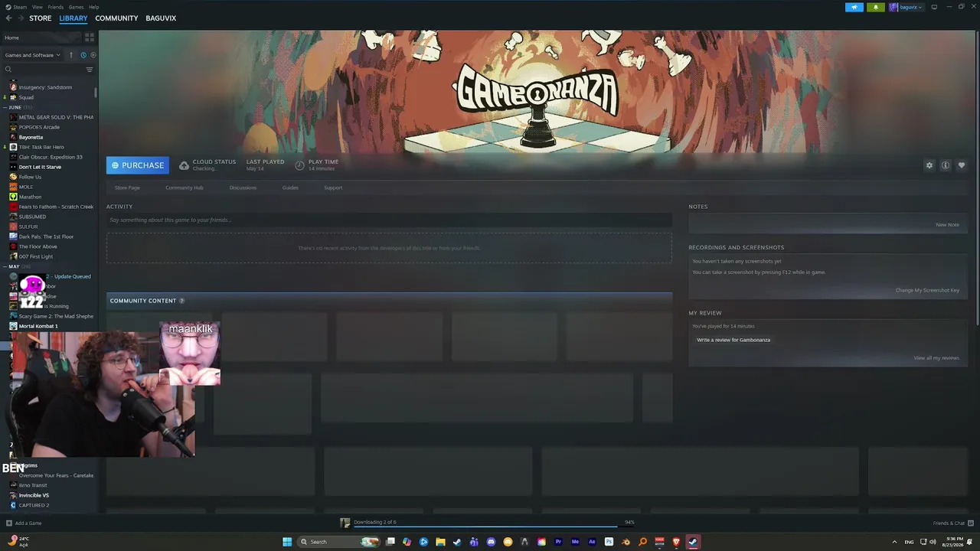Click Change My Screenshot Key
Viewport: 980px width, 551px height.
[x=927, y=290]
